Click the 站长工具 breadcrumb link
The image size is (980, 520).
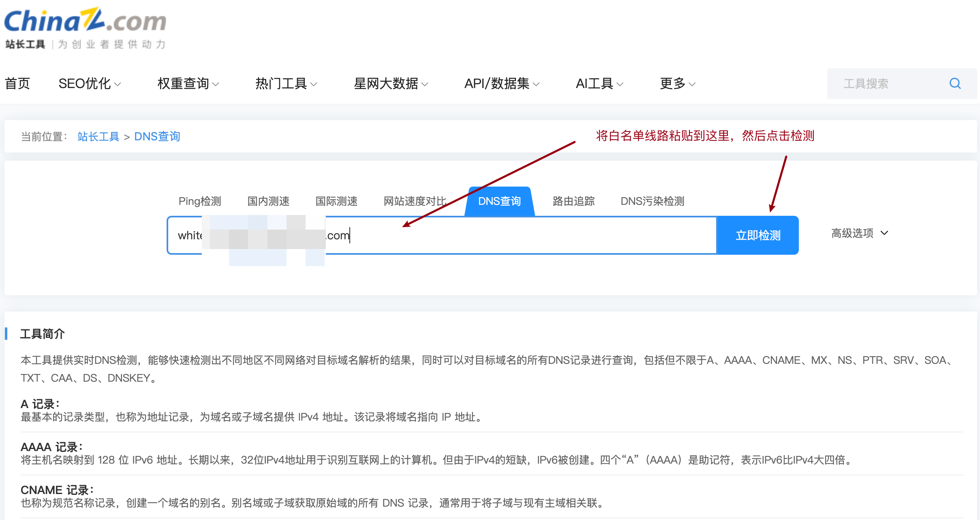pos(98,137)
